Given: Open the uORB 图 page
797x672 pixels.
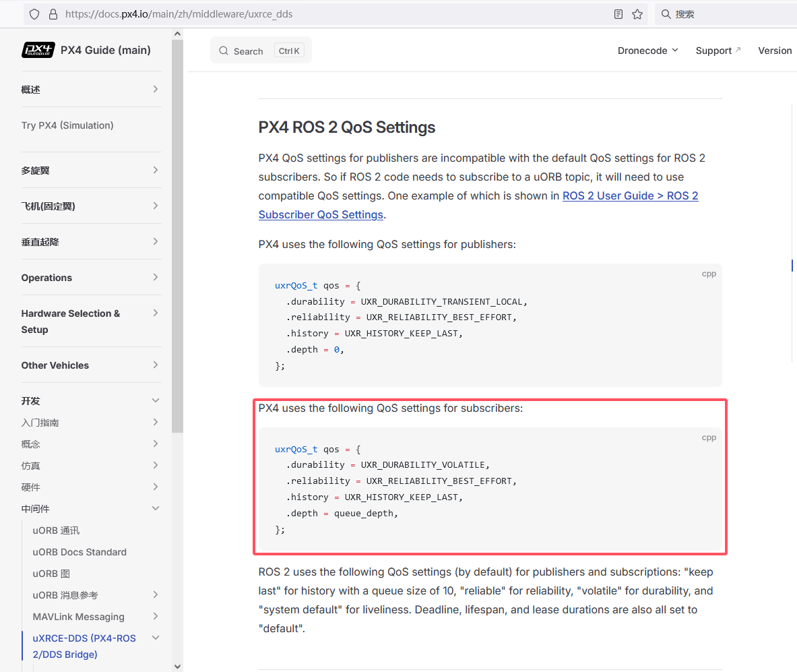Looking at the screenshot, I should coord(51,574).
